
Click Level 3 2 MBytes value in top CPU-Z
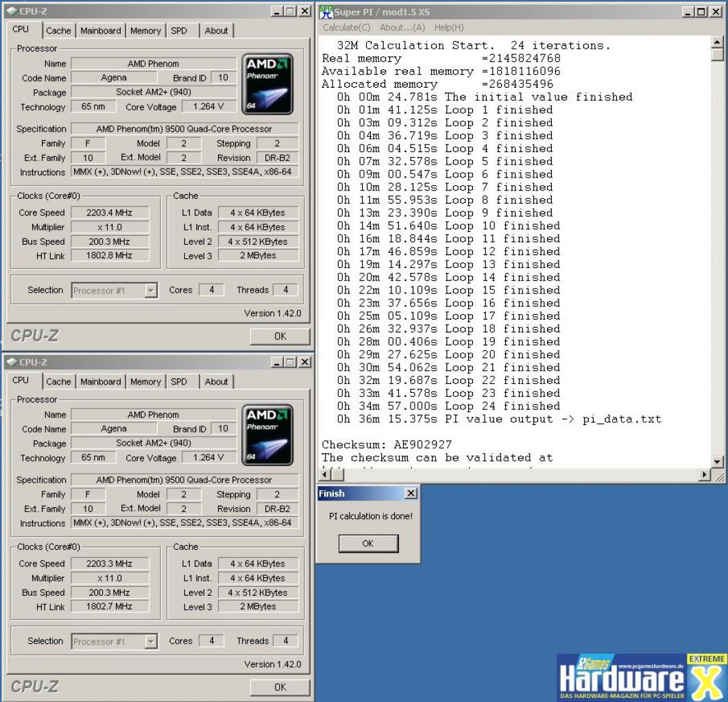(258, 255)
